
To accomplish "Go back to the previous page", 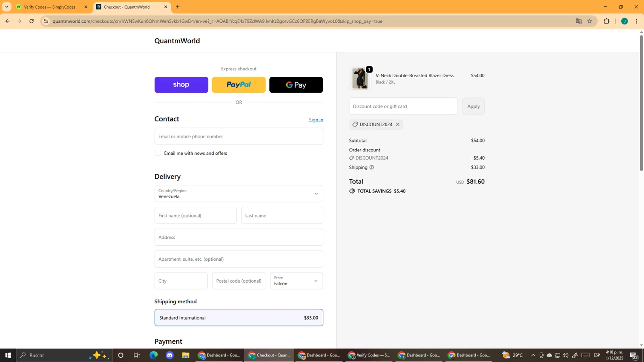I will click(x=7, y=21).
